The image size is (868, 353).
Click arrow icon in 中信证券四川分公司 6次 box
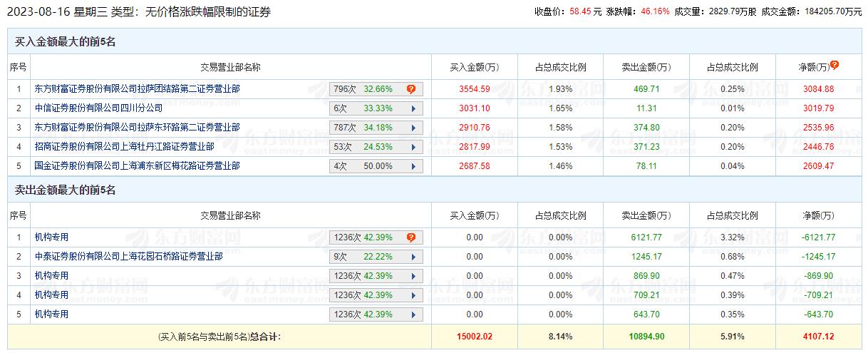coord(413,108)
